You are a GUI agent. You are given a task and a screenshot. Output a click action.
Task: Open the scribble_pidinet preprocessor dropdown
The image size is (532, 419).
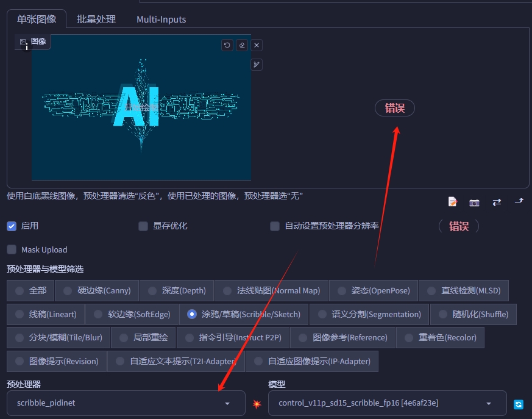(x=126, y=403)
